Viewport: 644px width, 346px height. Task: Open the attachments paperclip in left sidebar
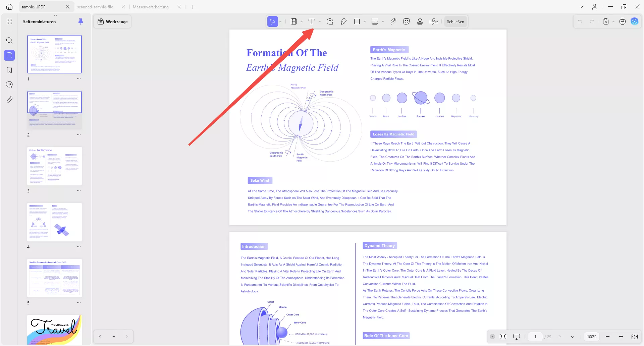pyautogui.click(x=9, y=100)
